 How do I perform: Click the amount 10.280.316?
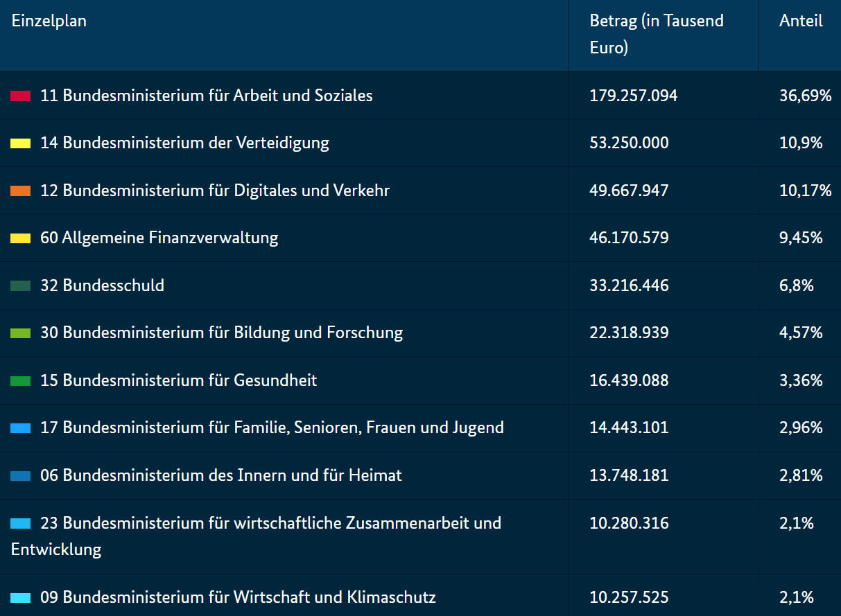click(630, 523)
